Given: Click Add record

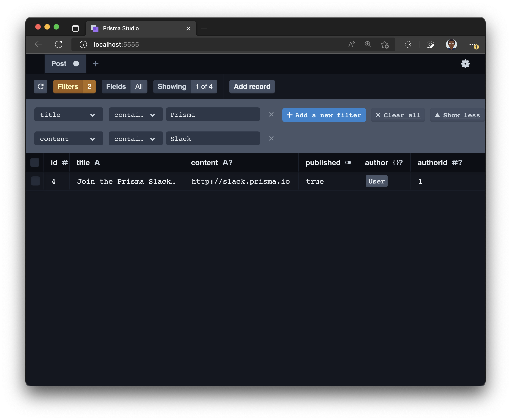Looking at the screenshot, I should pyautogui.click(x=252, y=87).
